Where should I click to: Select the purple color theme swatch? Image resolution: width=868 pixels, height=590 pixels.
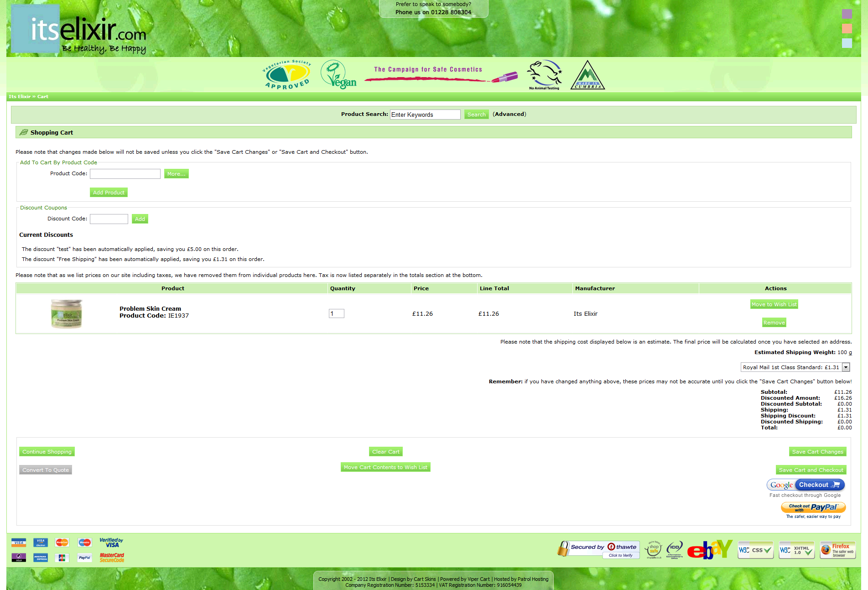[x=847, y=14]
